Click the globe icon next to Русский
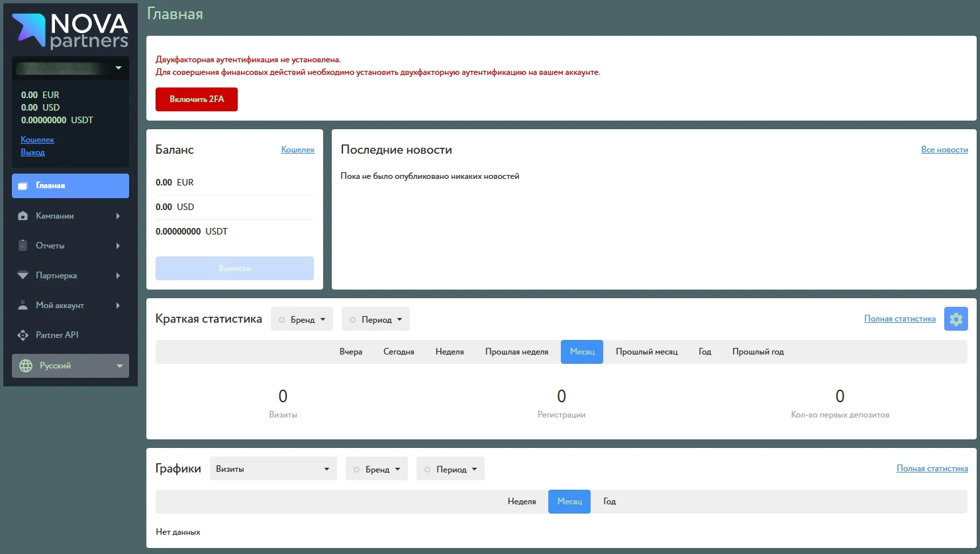This screenshot has height=554, width=980. (x=24, y=365)
